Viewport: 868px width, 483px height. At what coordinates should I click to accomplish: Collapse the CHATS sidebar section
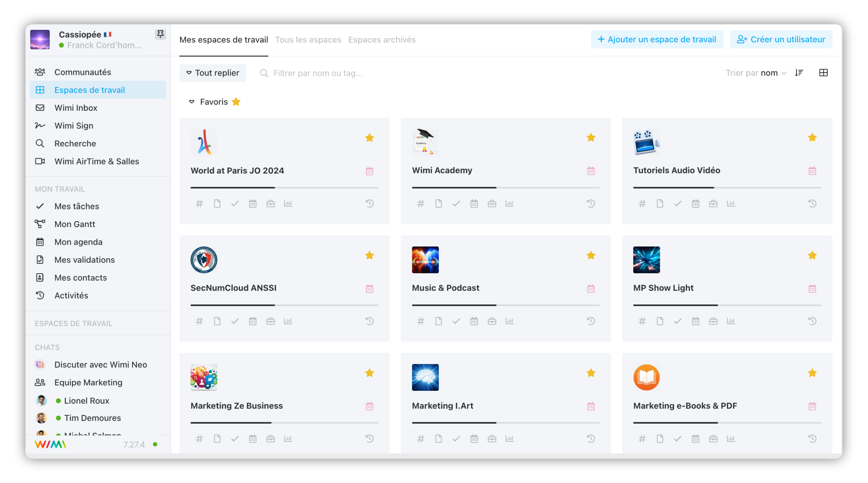tap(47, 347)
